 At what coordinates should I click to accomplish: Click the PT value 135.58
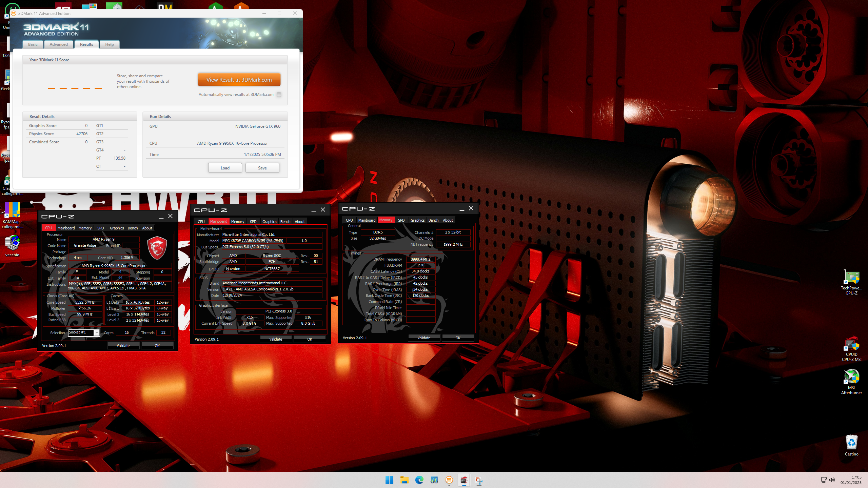(x=119, y=158)
